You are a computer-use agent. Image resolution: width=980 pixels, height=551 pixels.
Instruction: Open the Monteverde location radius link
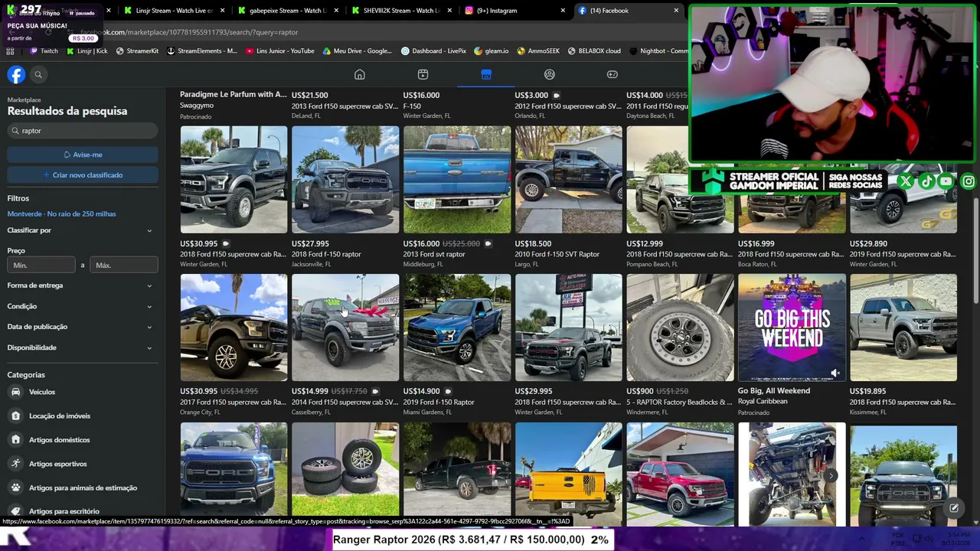62,214
